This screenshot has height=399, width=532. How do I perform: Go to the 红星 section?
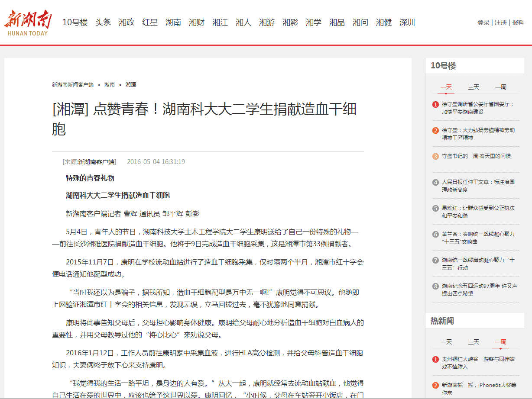coord(150,23)
